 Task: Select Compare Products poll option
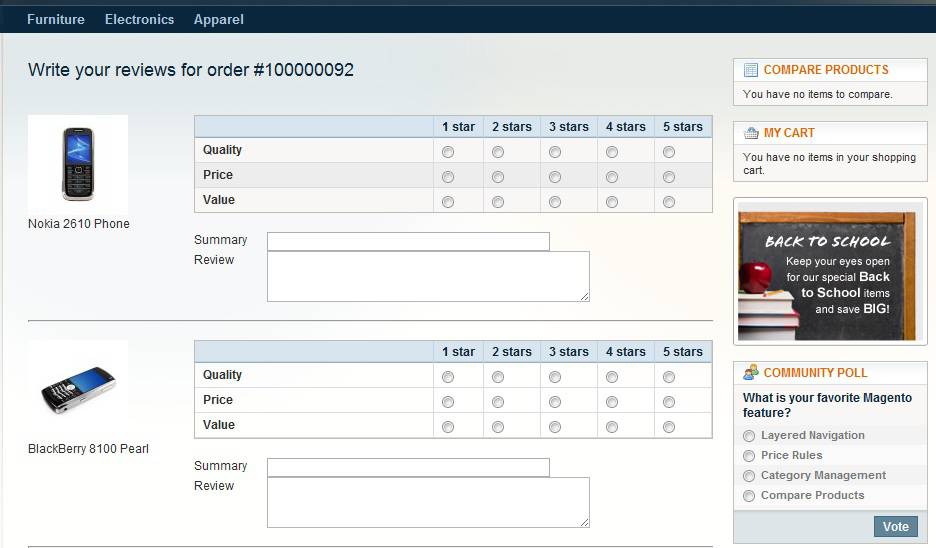749,496
